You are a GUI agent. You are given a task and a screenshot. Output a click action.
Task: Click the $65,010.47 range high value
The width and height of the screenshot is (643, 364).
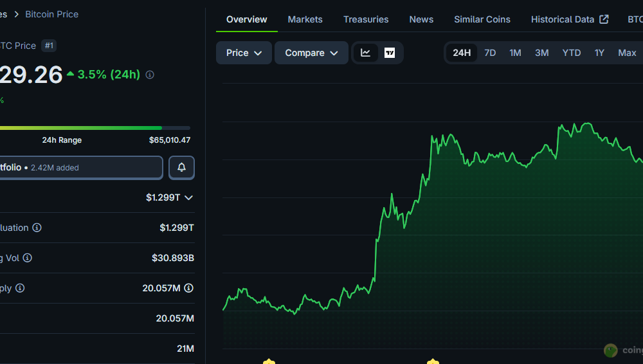pyautogui.click(x=170, y=140)
